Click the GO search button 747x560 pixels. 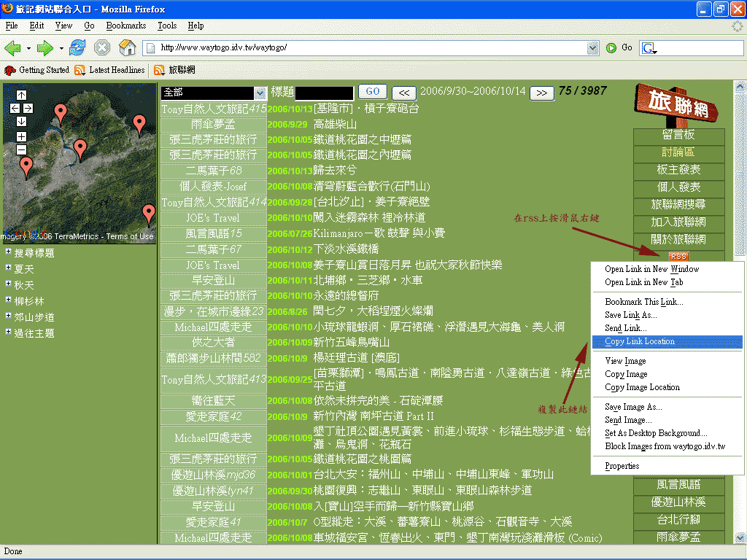[x=373, y=92]
